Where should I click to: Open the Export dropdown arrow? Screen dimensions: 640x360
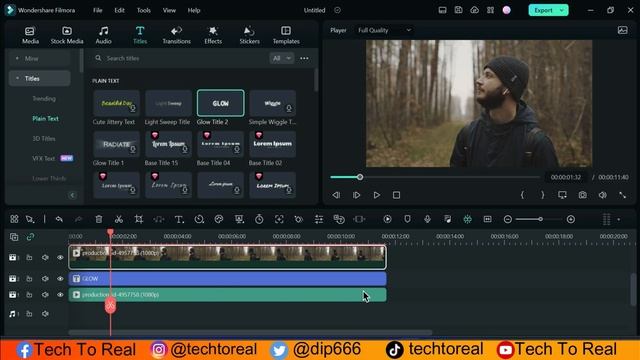click(x=562, y=10)
